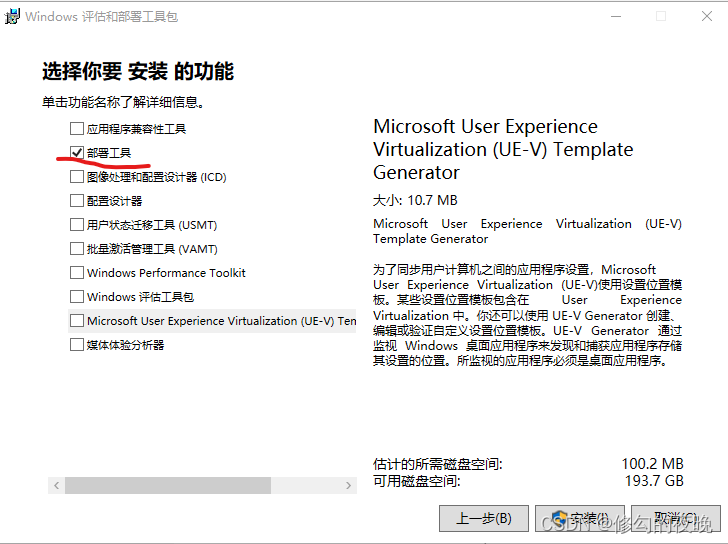
Task: Enable the 批量激活管理工具 (VAMT) checkbox
Action: (77, 249)
